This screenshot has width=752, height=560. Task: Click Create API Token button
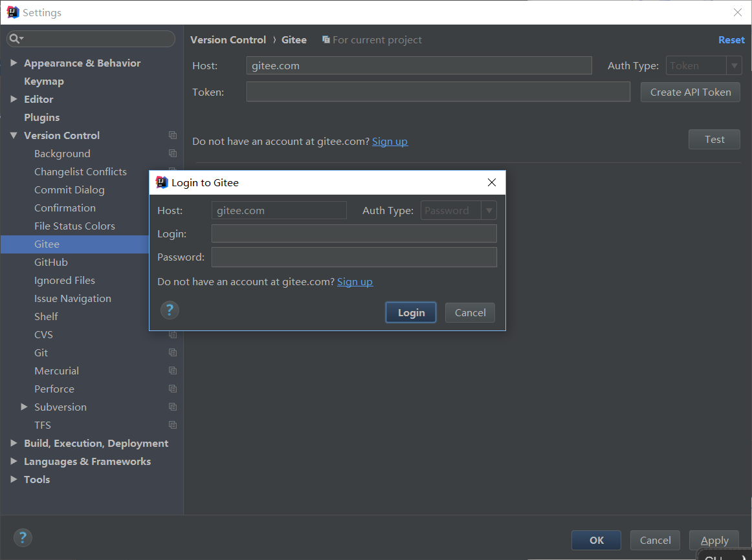point(690,92)
